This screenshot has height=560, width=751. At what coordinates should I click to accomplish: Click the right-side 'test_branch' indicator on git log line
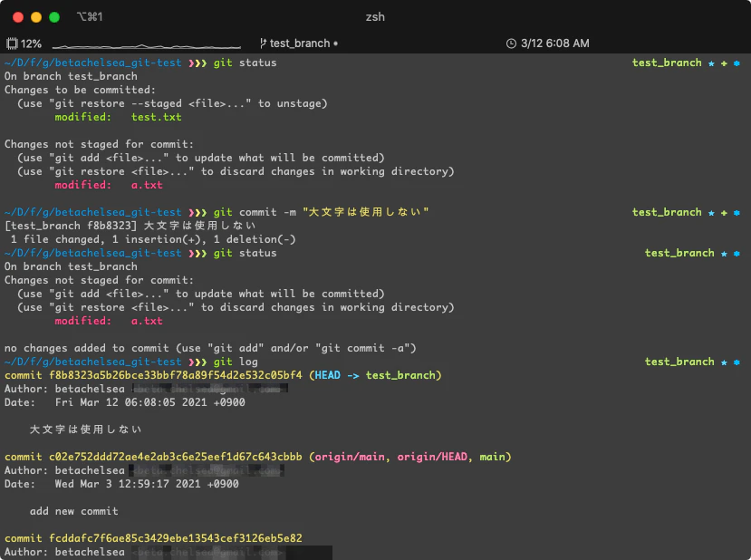[679, 362]
